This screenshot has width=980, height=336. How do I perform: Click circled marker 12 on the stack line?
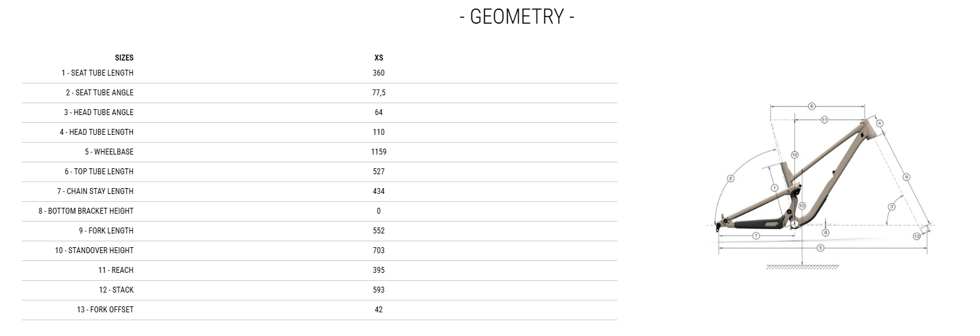794,155
